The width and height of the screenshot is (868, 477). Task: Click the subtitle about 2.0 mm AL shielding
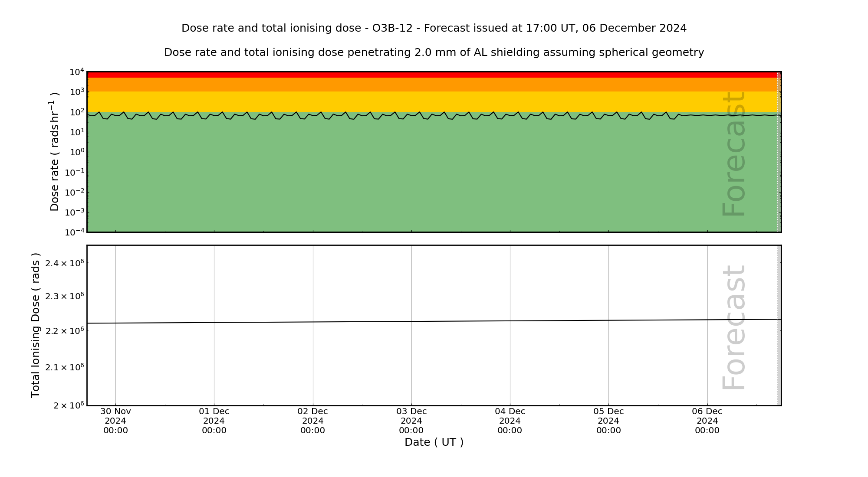(x=434, y=52)
